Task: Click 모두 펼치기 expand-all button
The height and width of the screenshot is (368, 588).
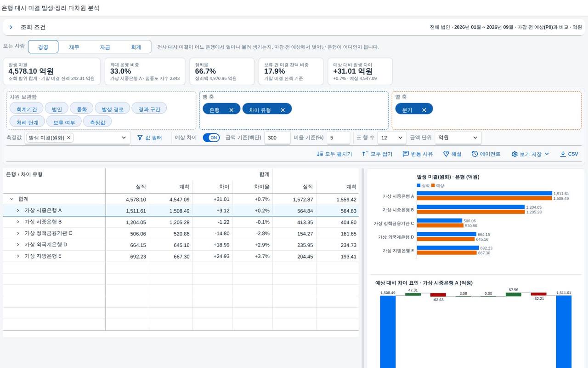Action: (334, 154)
